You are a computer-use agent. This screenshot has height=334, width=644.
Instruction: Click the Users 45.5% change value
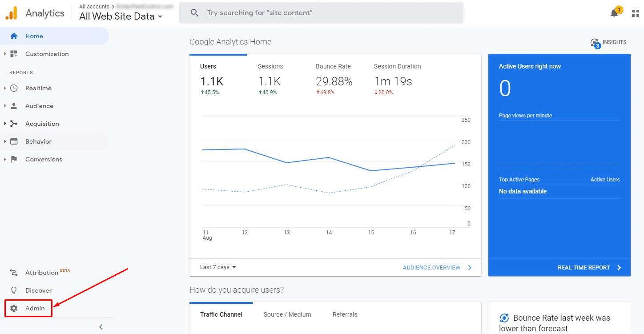coord(209,93)
